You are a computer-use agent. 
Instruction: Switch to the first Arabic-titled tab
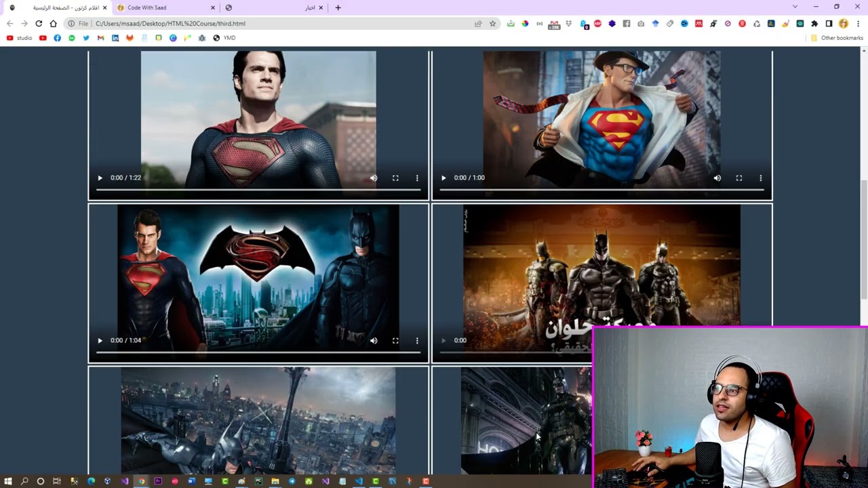58,7
